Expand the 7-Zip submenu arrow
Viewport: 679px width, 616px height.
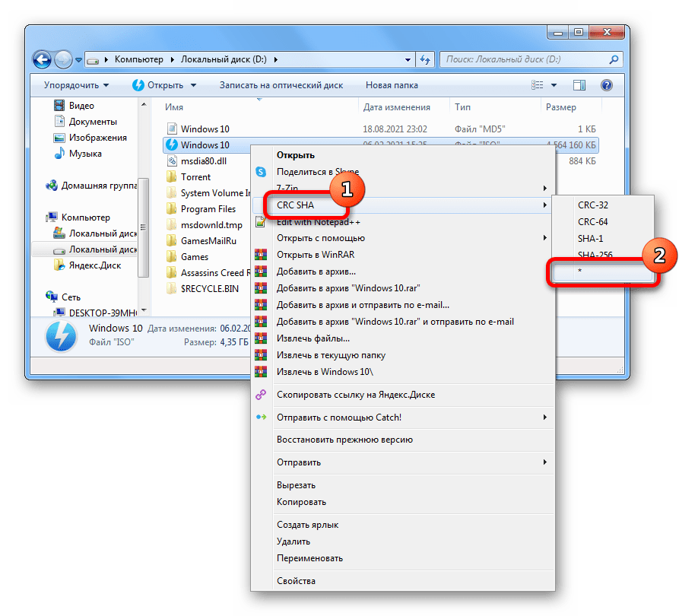544,189
